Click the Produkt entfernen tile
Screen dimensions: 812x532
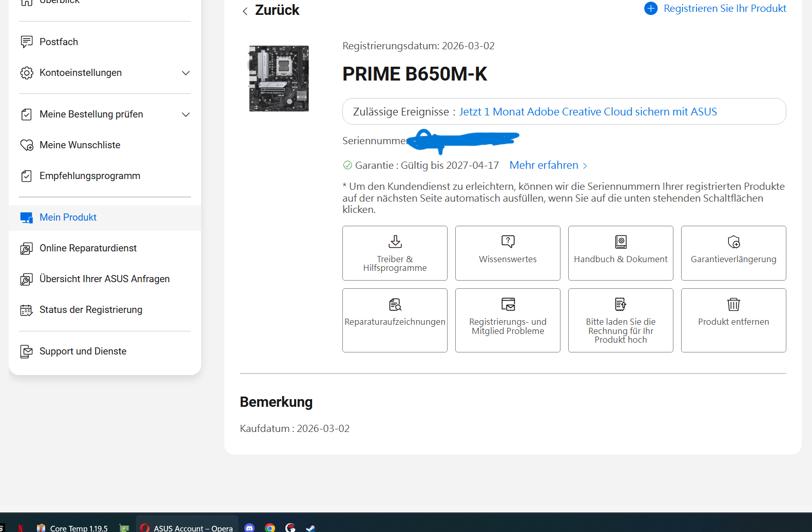tap(733, 321)
